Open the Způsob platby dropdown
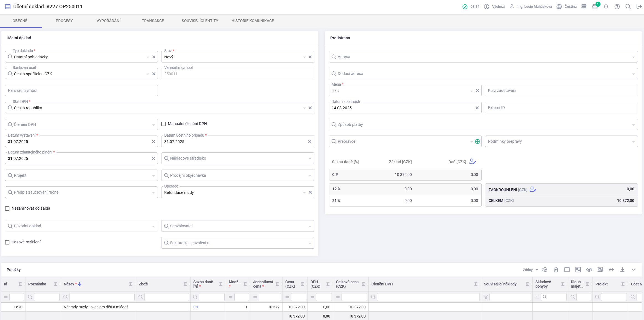Image resolution: width=644 pixels, height=320 pixels. coord(483,124)
